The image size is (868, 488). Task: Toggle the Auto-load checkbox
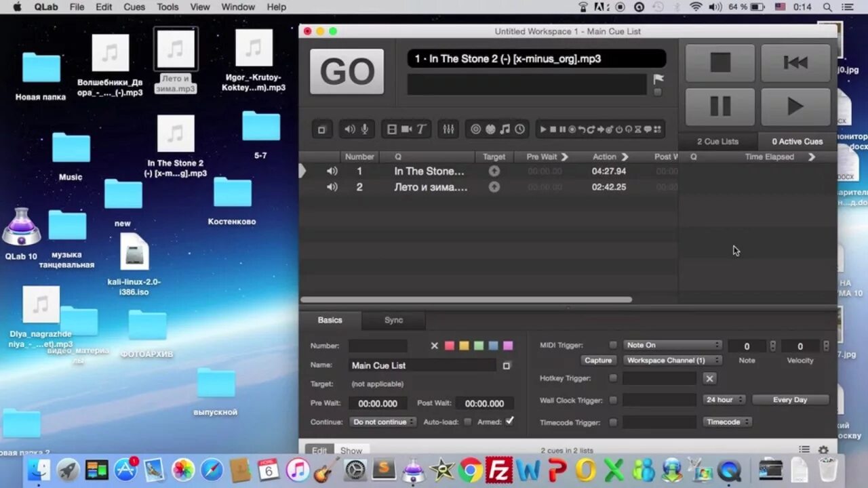[x=467, y=422]
